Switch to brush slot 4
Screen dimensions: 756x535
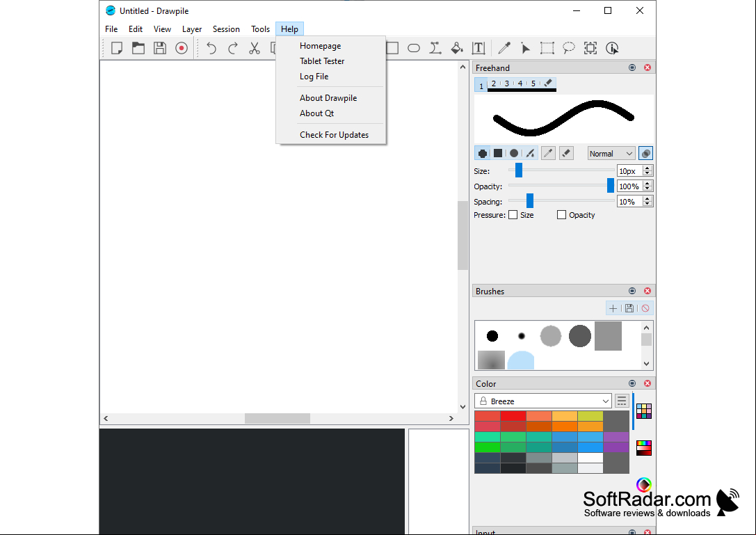520,83
